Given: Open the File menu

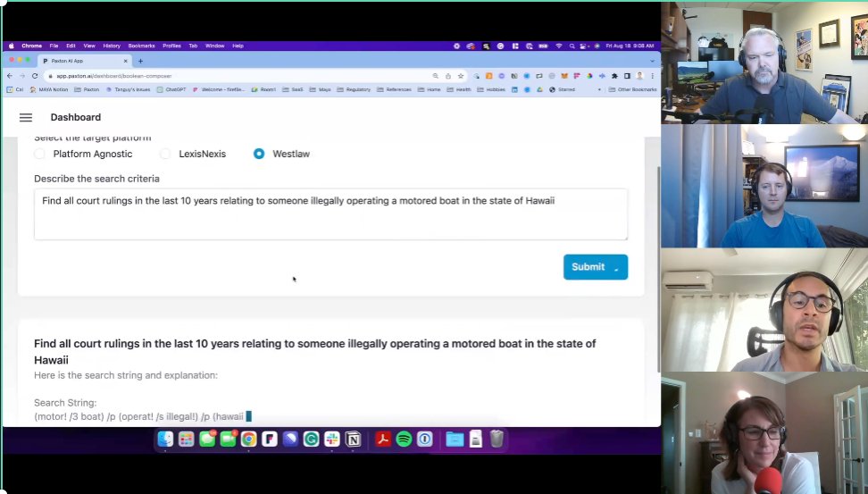Looking at the screenshot, I should (54, 46).
